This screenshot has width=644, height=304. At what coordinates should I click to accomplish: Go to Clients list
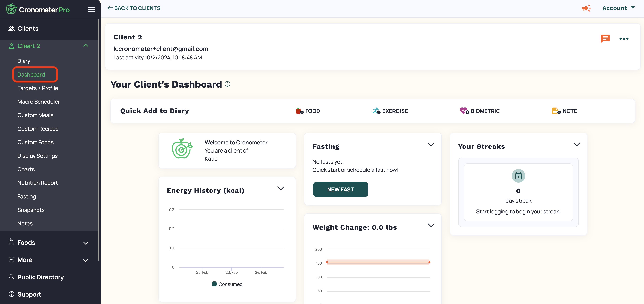(x=28, y=29)
